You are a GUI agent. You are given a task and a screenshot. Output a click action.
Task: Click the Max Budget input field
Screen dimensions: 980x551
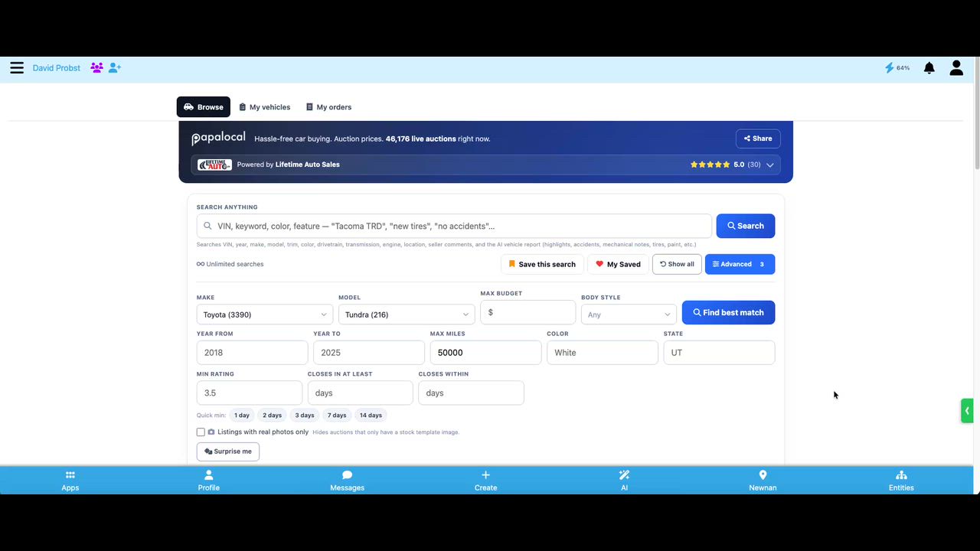pos(528,312)
